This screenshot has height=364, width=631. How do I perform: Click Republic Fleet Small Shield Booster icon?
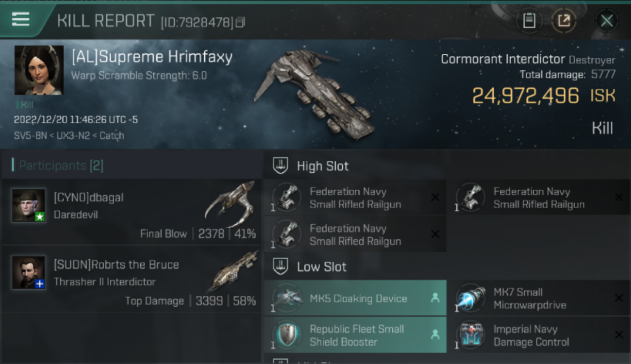[x=287, y=335]
